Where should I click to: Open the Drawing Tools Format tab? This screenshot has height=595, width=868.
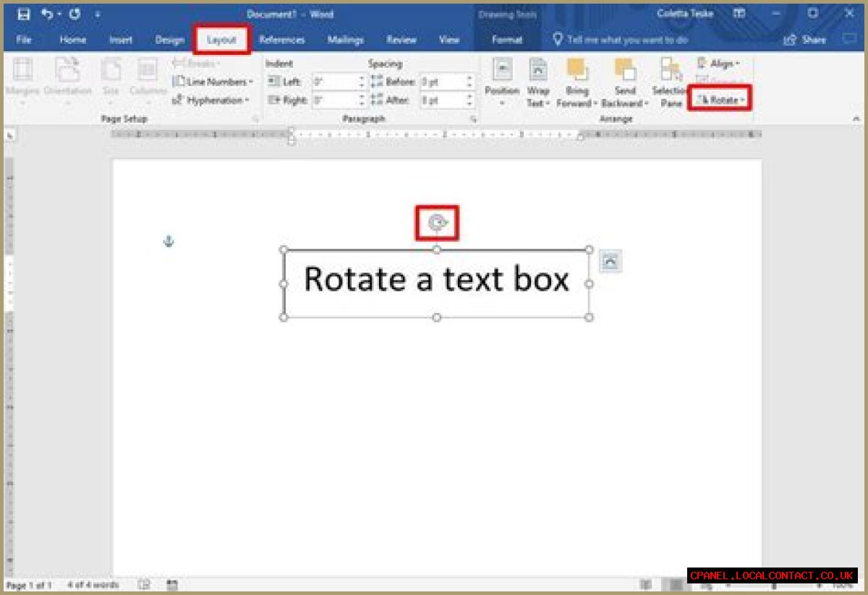pyautogui.click(x=507, y=40)
